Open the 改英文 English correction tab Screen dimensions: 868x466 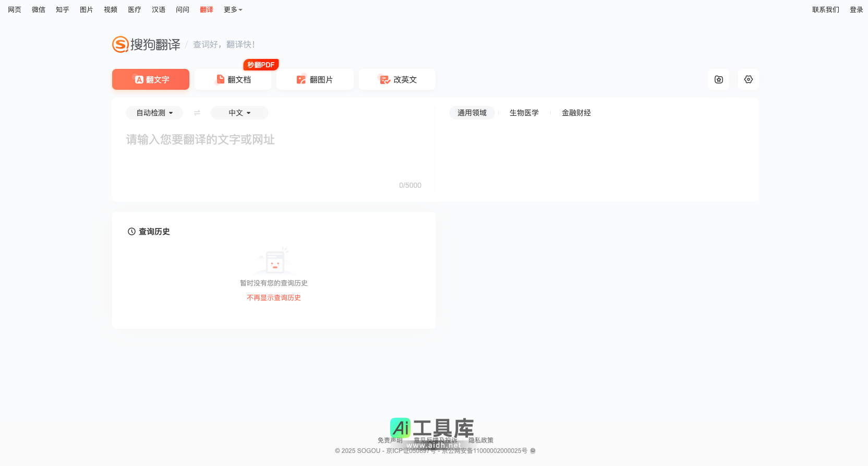tap(397, 79)
